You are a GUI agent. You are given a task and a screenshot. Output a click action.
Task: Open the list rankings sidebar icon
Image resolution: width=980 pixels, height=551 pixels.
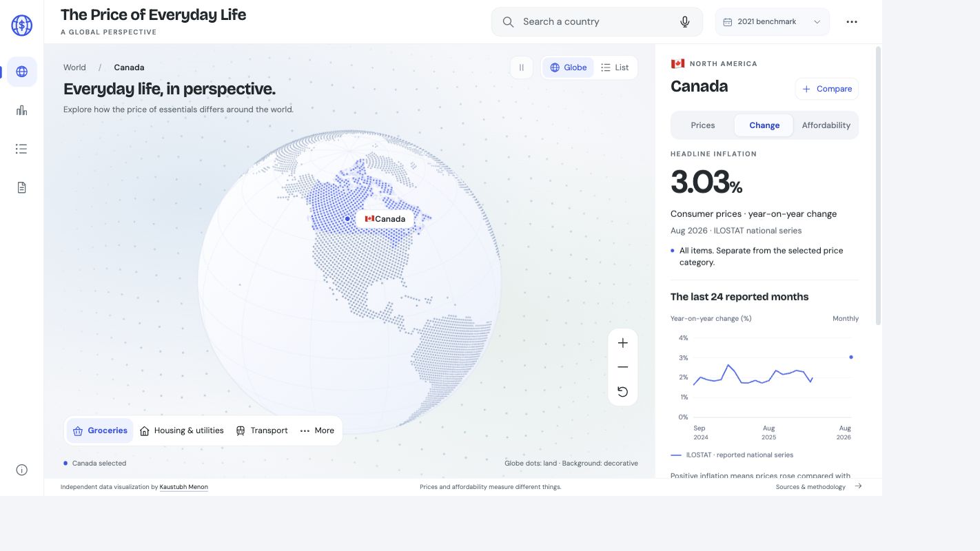coord(22,149)
